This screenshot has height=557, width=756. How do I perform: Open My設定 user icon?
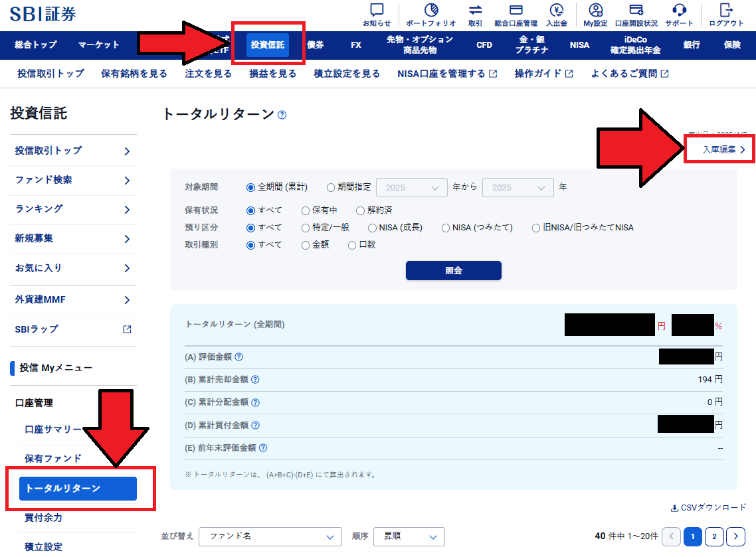(595, 10)
